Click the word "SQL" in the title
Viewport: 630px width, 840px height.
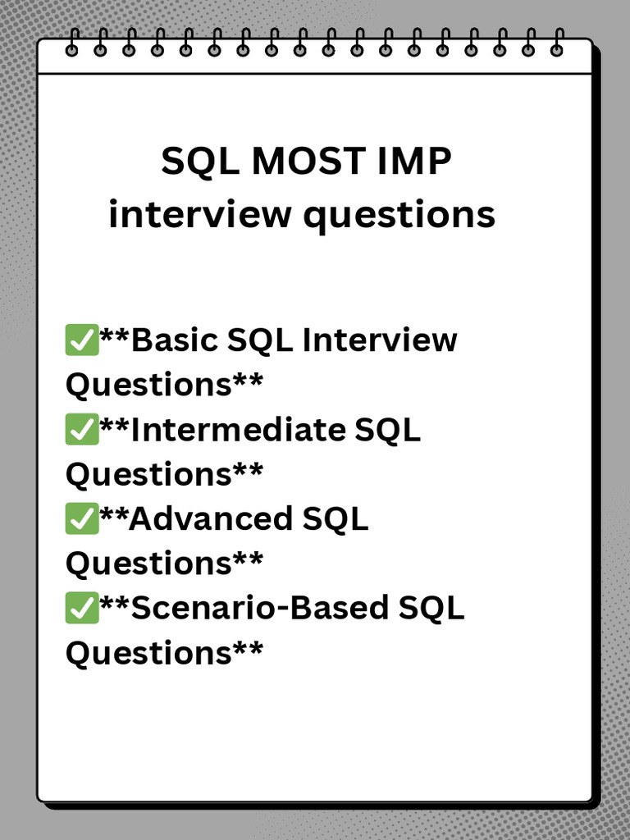[199, 162]
